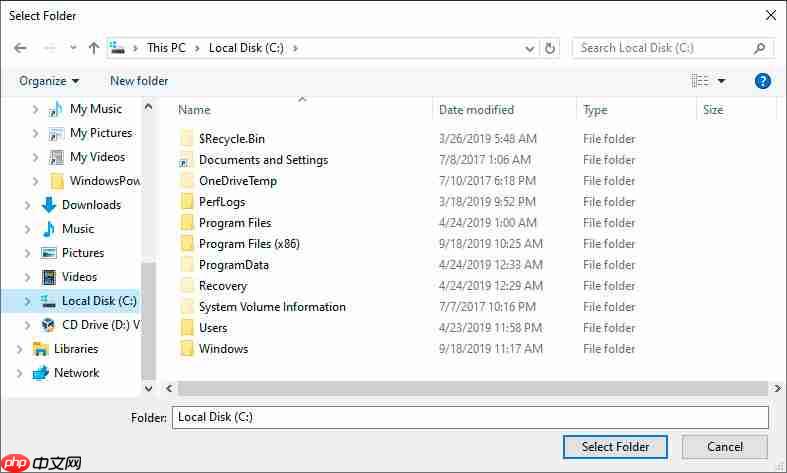Image resolution: width=787 pixels, height=473 pixels.
Task: Click the Music note icon
Action: click(49, 229)
